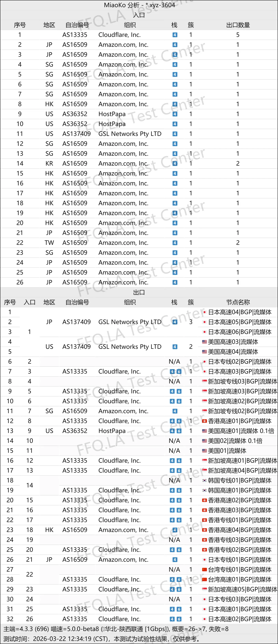Viewport: 278px width, 644px height.
Task: Toggle the 栈 column header in 入口 table
Action: (x=174, y=25)
